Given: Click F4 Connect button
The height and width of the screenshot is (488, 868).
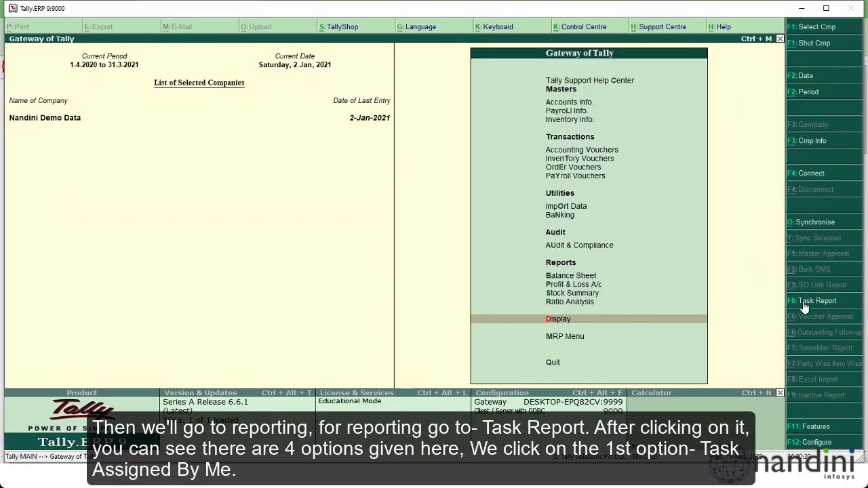Looking at the screenshot, I should click(824, 174).
